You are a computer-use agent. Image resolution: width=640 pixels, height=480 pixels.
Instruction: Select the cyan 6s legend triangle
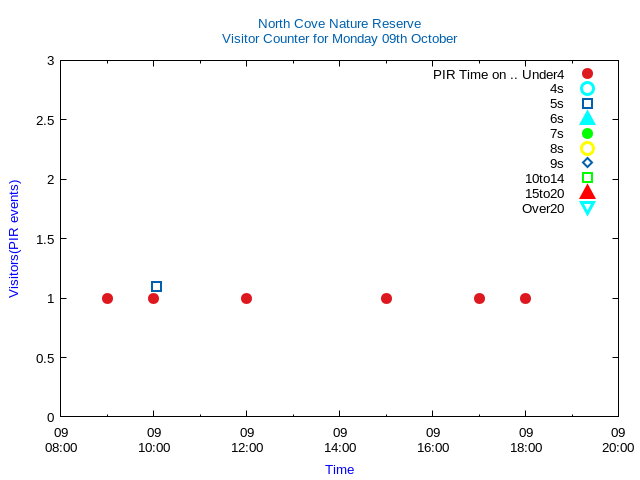tap(588, 119)
